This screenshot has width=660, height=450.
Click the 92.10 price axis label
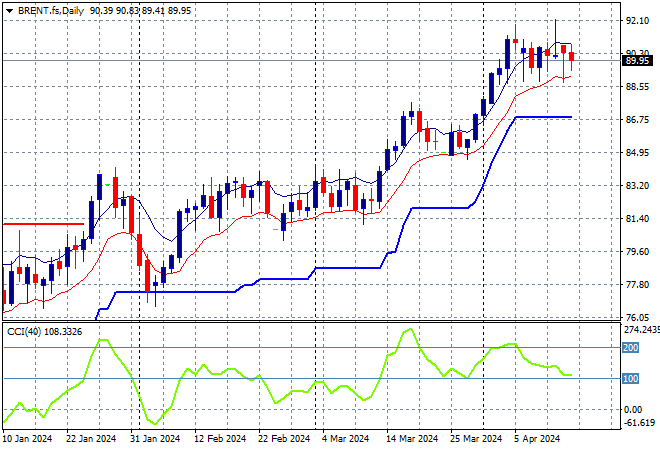pyautogui.click(x=638, y=20)
